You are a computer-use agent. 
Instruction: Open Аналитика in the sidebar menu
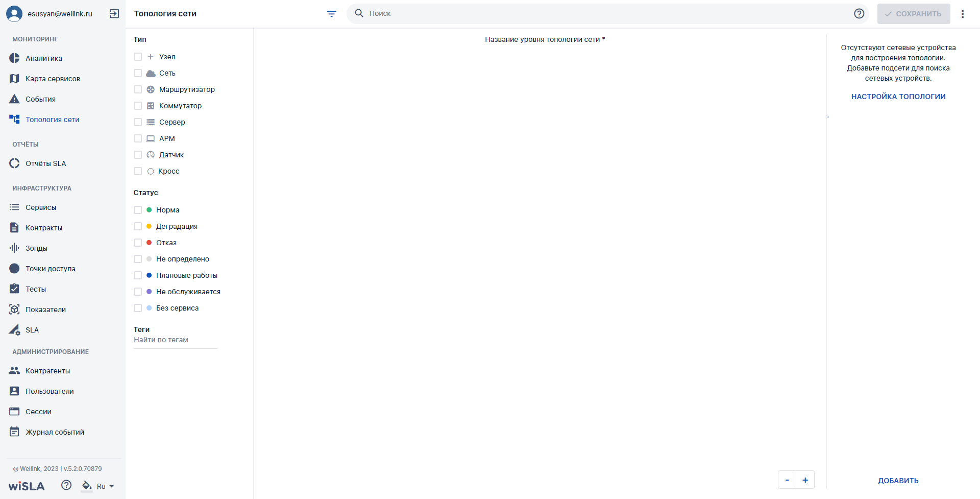pos(44,58)
